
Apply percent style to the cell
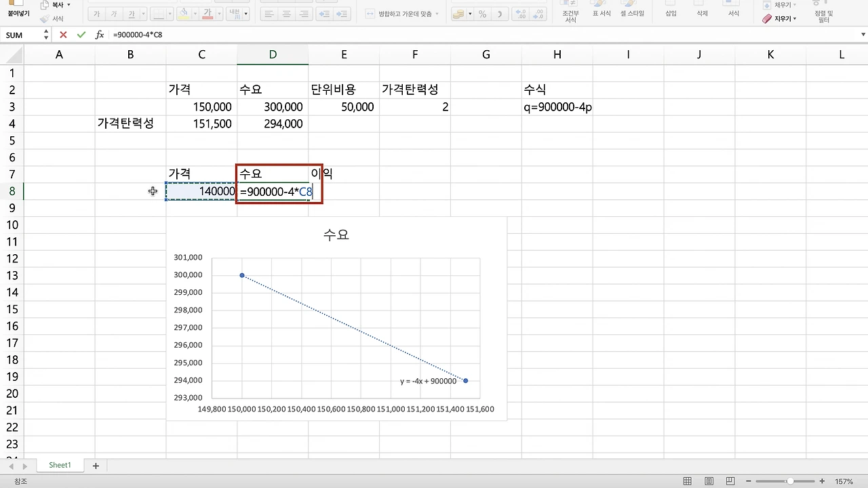pos(482,14)
